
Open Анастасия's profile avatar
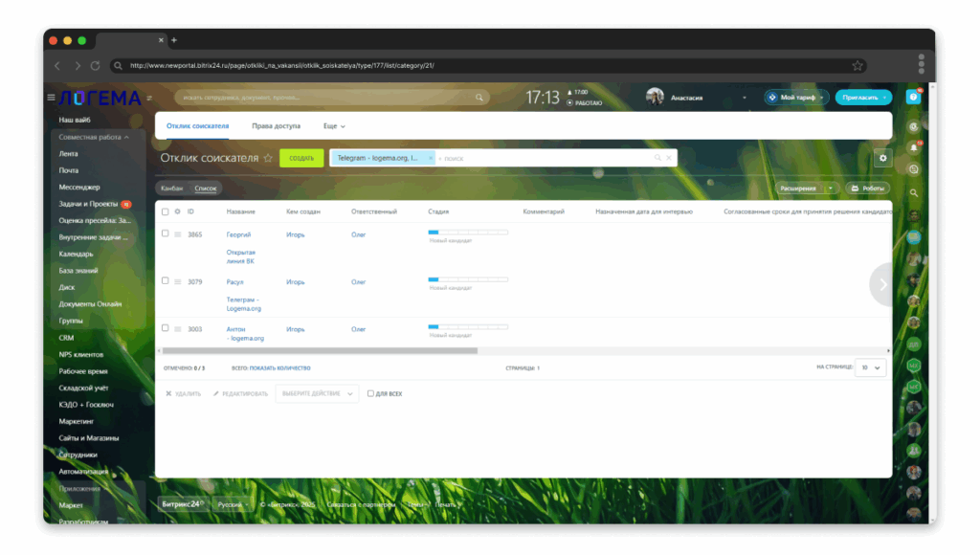click(655, 97)
